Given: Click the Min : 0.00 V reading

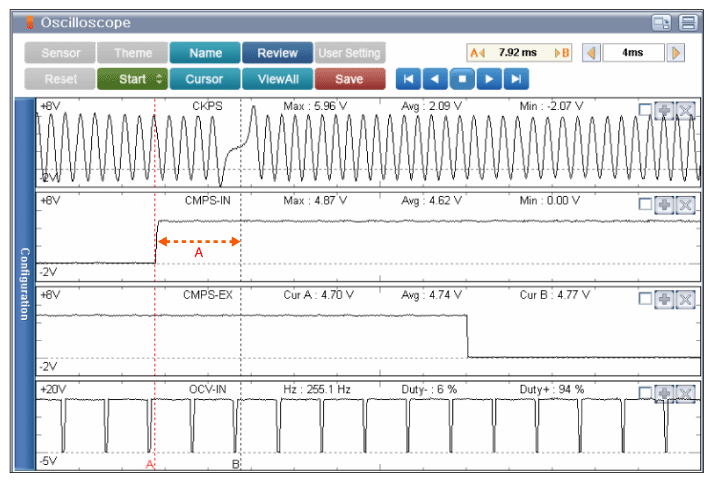Looking at the screenshot, I should pyautogui.click(x=550, y=201).
